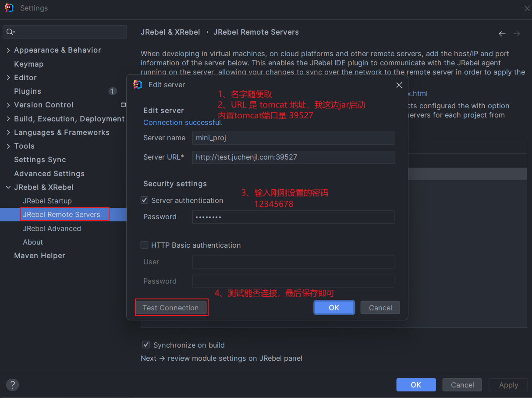Close the Edit server dialog
532x398 pixels.
399,85
